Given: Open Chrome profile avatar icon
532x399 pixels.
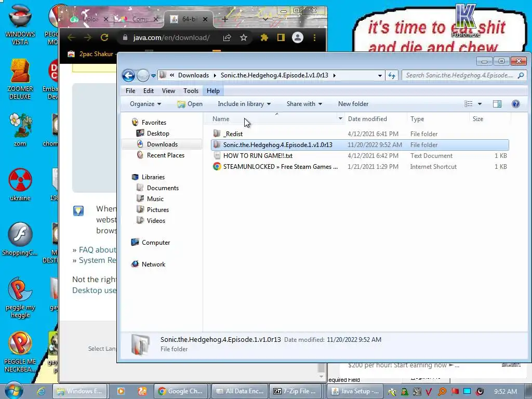Looking at the screenshot, I should click(298, 37).
